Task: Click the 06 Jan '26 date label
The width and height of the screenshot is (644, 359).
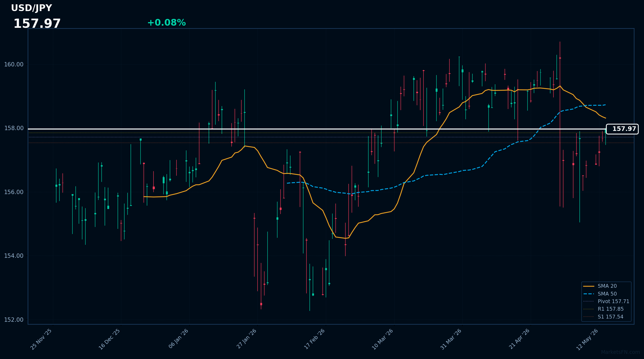Action: [178, 339]
